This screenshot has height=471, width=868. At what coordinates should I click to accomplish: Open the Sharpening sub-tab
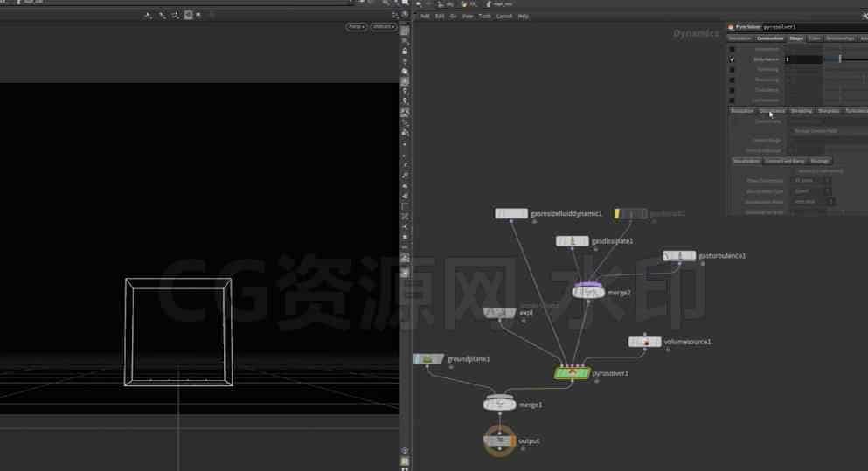pyautogui.click(x=829, y=111)
